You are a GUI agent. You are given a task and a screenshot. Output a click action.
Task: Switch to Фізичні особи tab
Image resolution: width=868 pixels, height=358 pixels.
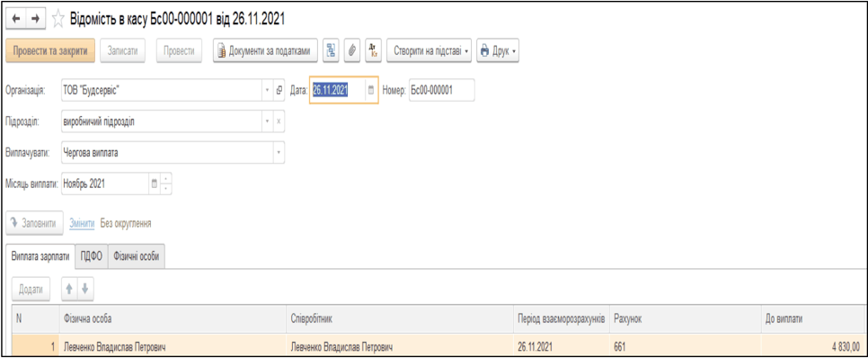(x=137, y=256)
